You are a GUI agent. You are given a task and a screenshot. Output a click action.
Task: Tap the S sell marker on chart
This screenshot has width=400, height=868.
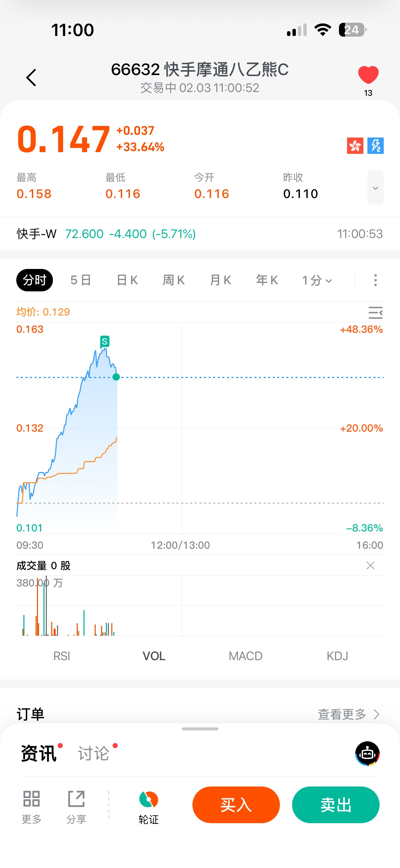pyautogui.click(x=104, y=341)
